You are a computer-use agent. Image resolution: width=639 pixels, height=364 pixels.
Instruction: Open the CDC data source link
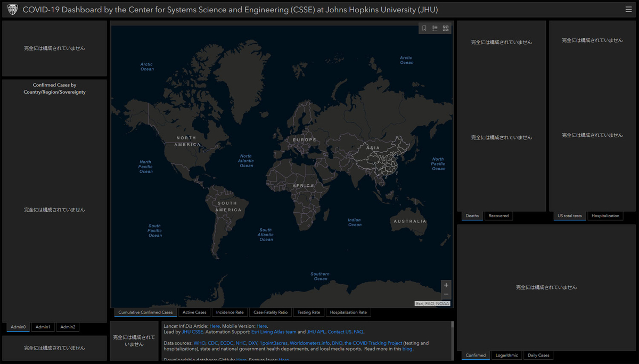point(212,343)
